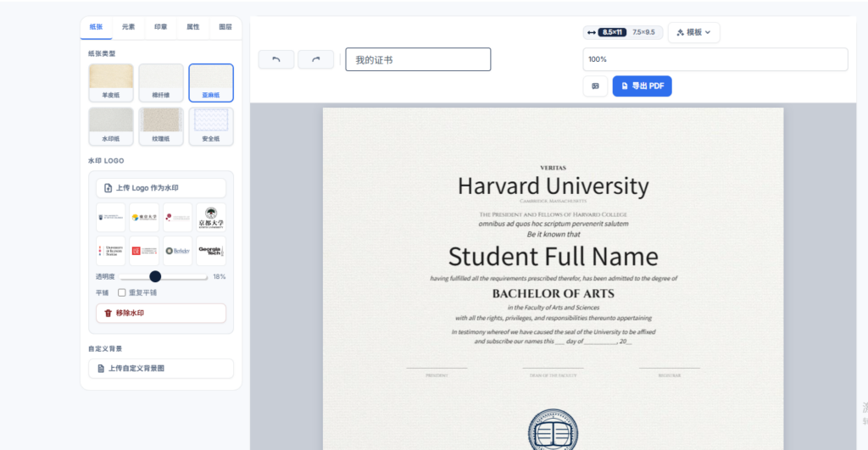
Task: Choose 棉纤维 paper type
Action: pos(161,82)
